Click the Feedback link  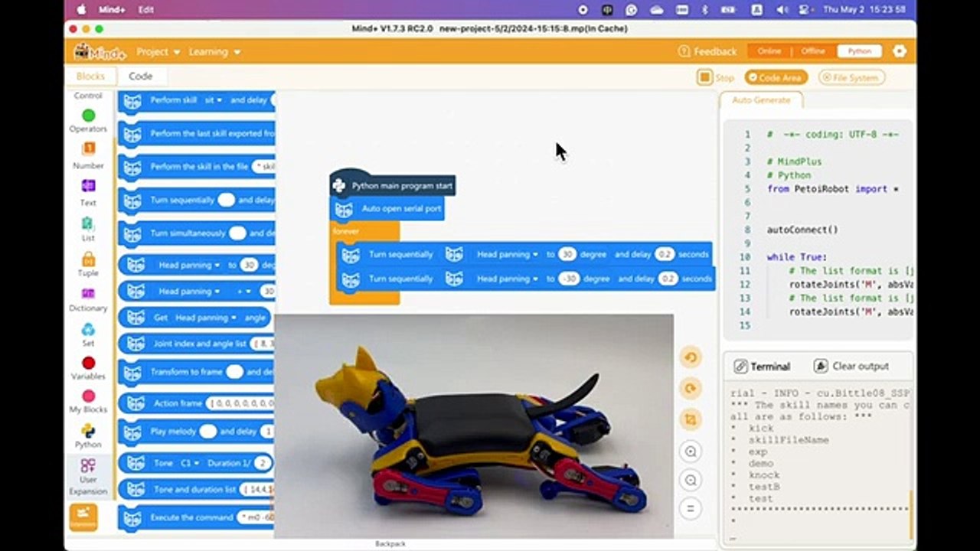click(707, 51)
